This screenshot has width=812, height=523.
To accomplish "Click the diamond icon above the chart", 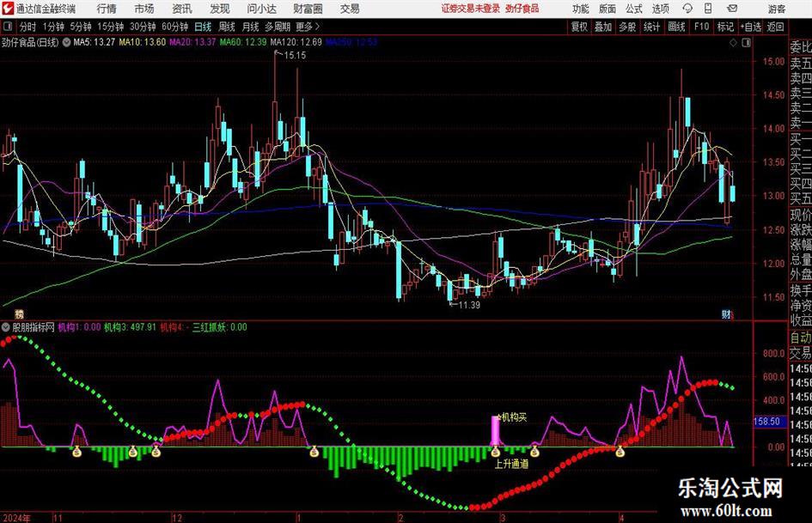I will [x=733, y=43].
